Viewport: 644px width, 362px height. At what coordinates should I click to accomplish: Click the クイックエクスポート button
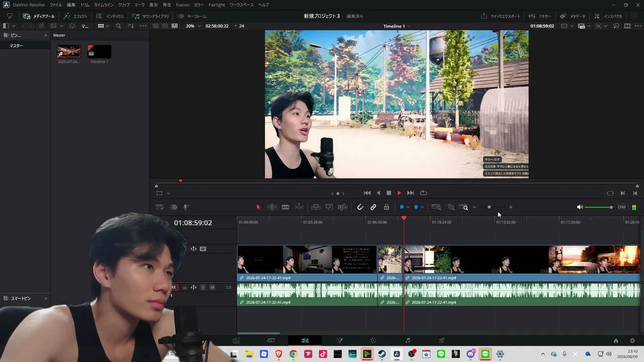click(501, 16)
